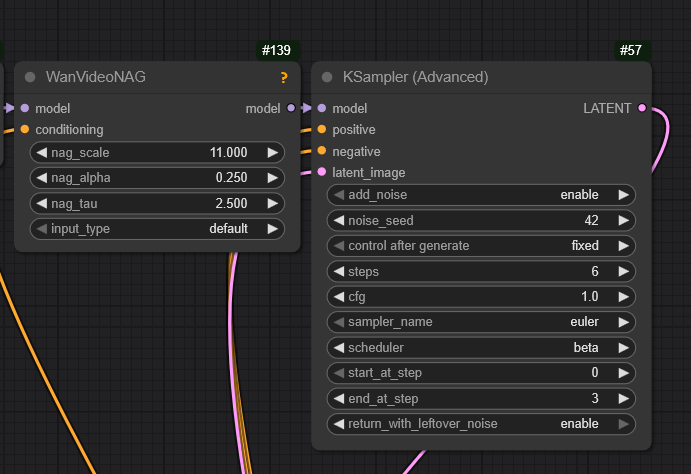Decrease nag_alpha with its left arrow
The image size is (691, 474).
coord(42,178)
